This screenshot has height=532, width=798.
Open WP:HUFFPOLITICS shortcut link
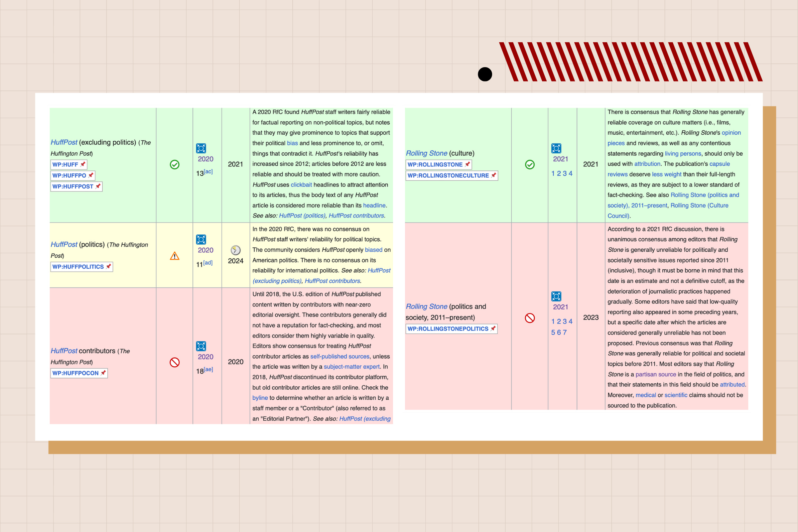78,267
